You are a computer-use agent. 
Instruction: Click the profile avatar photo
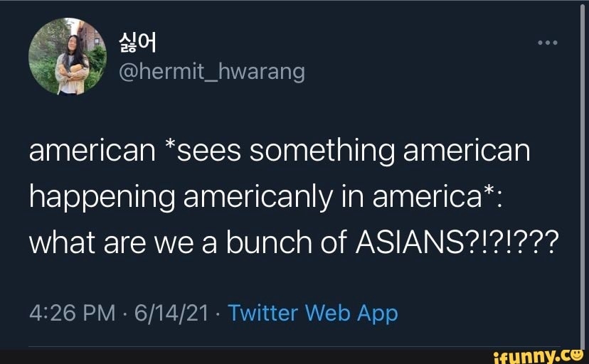pos(59,56)
